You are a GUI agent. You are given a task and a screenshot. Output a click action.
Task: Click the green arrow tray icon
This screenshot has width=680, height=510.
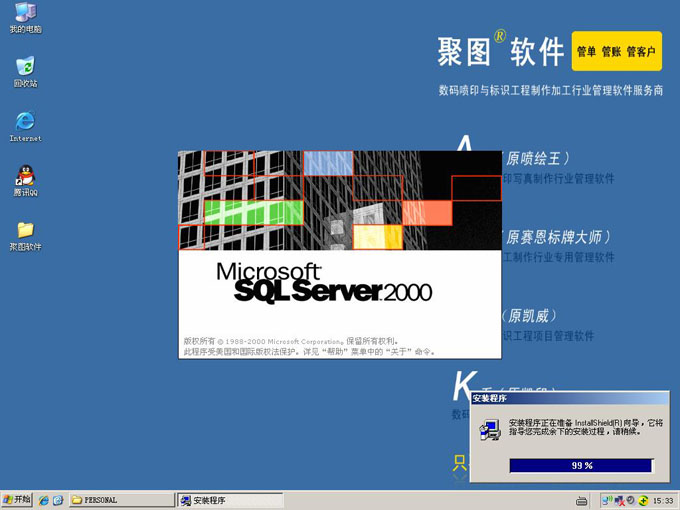[643, 500]
